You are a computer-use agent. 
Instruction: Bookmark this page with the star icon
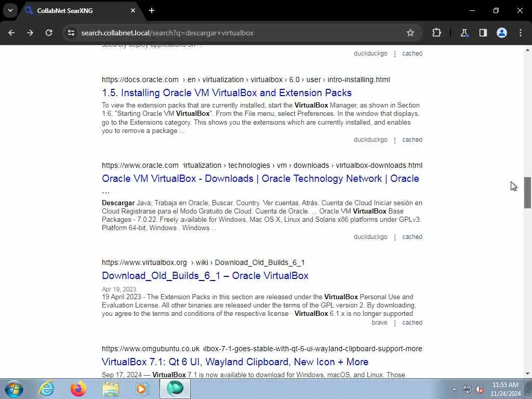(x=410, y=33)
